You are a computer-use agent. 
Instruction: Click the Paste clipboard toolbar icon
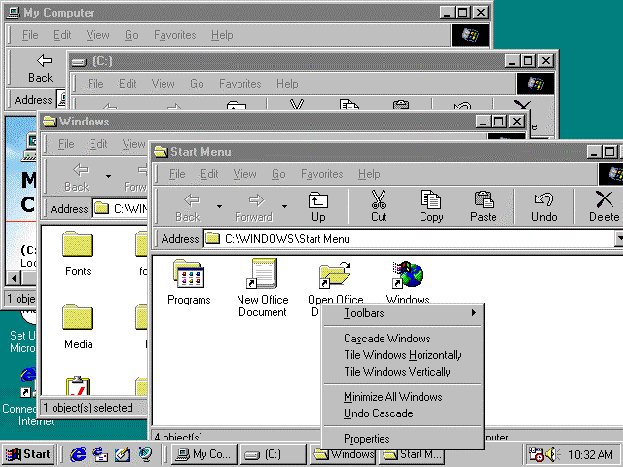(483, 206)
